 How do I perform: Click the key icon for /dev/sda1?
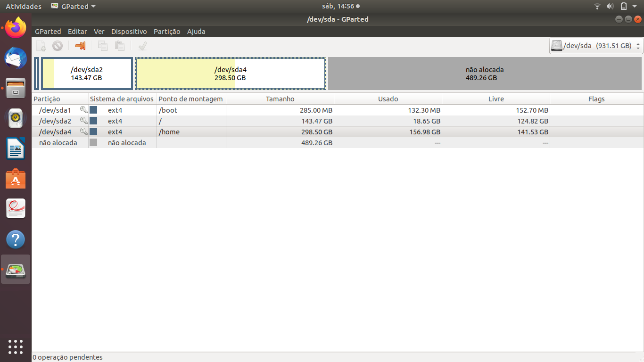point(83,110)
